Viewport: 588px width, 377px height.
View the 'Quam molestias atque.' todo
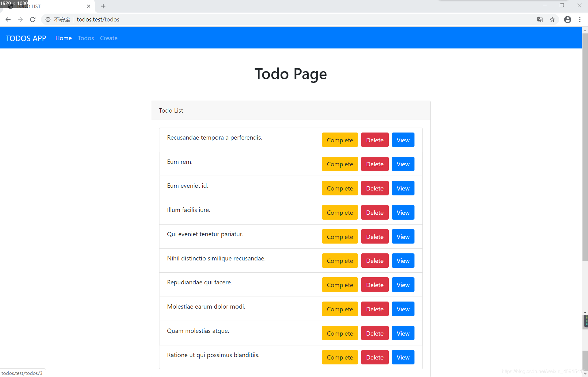[x=403, y=333]
